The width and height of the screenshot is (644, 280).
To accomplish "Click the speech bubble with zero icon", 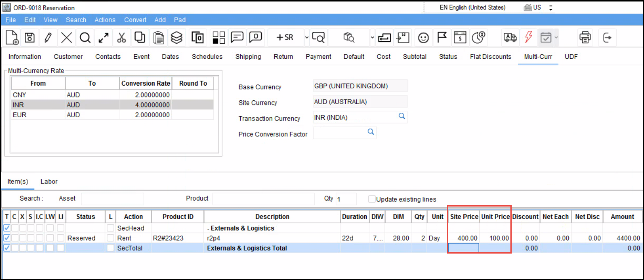I will (255, 37).
